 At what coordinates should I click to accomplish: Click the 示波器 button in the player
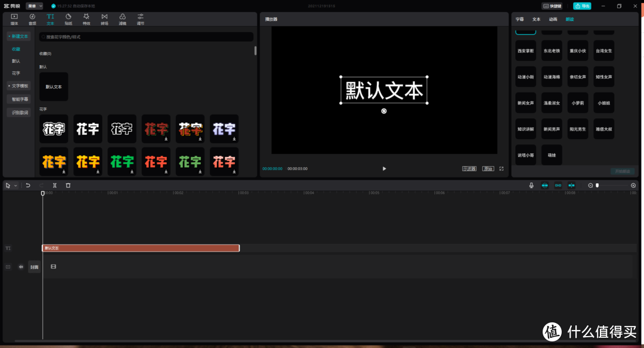pos(469,169)
